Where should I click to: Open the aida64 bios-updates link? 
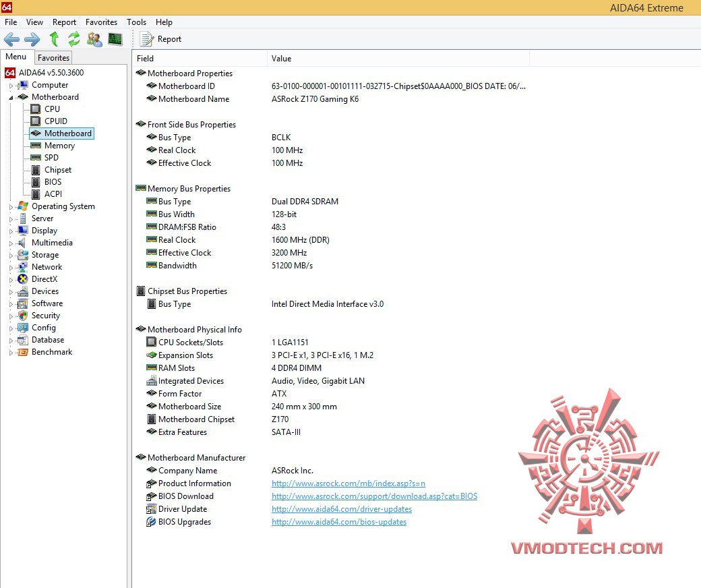[x=339, y=522]
